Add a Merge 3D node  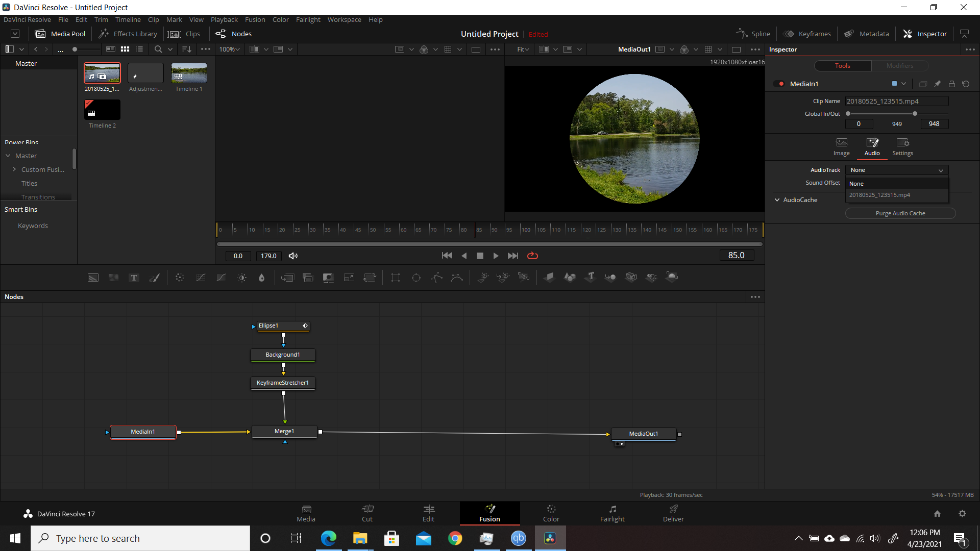tap(610, 277)
